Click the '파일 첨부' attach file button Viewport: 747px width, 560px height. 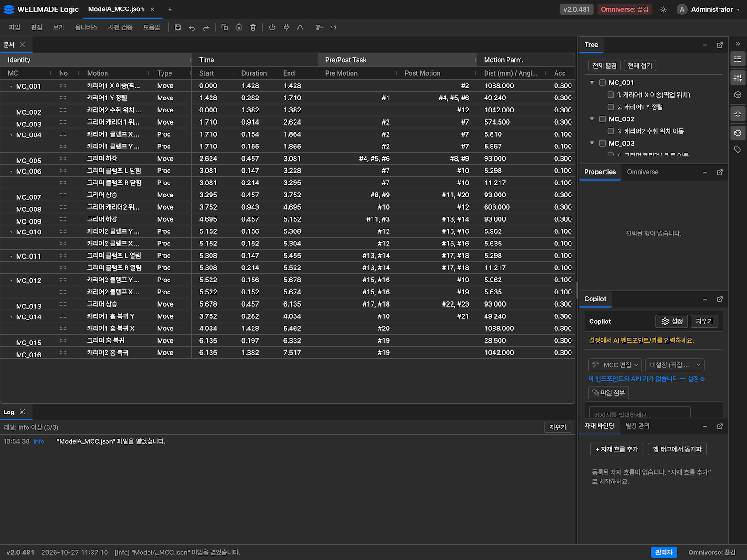click(x=609, y=393)
